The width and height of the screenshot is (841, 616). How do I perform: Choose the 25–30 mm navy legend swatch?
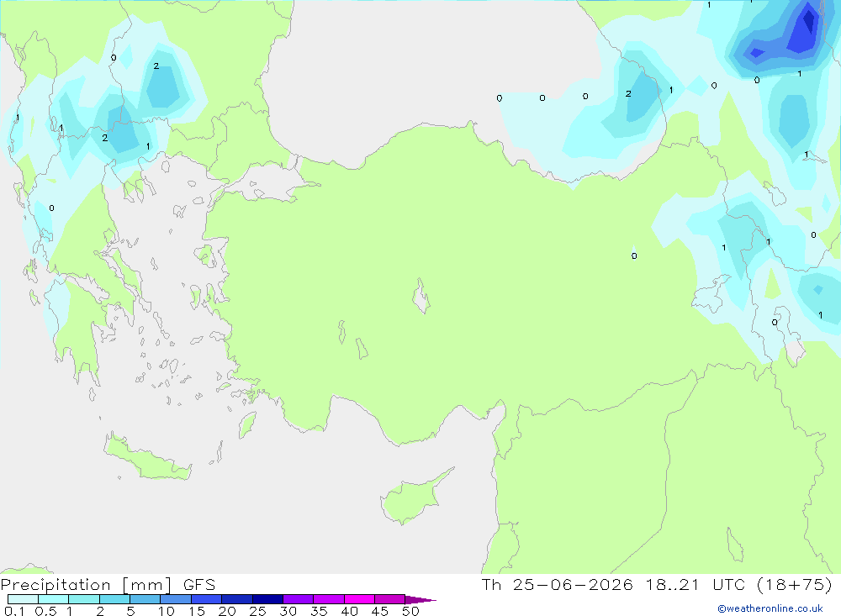(x=267, y=599)
